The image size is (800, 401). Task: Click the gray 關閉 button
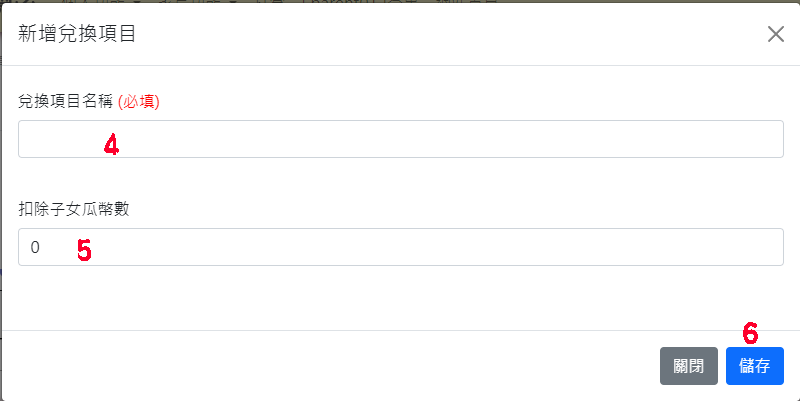[x=689, y=366]
